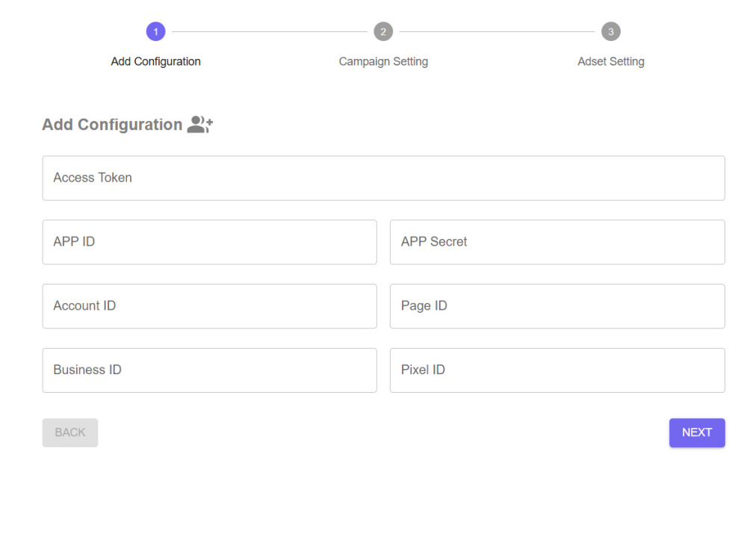Click the step 1 circle indicator

155,31
